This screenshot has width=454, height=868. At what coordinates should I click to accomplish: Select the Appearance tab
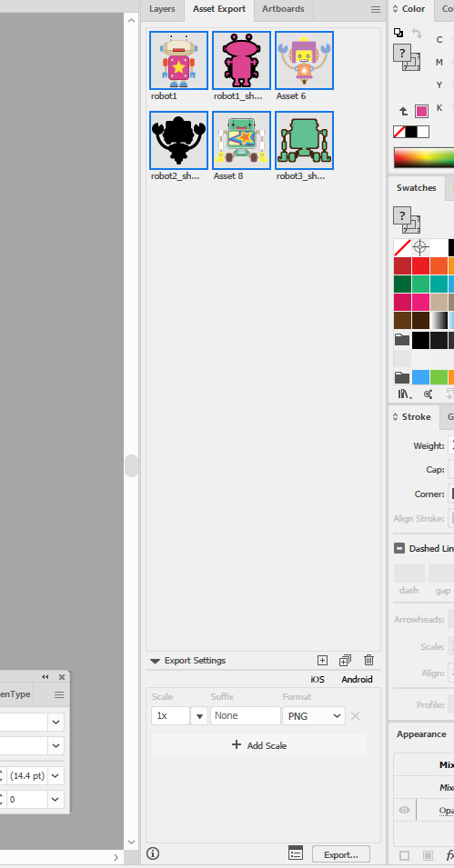click(x=421, y=734)
